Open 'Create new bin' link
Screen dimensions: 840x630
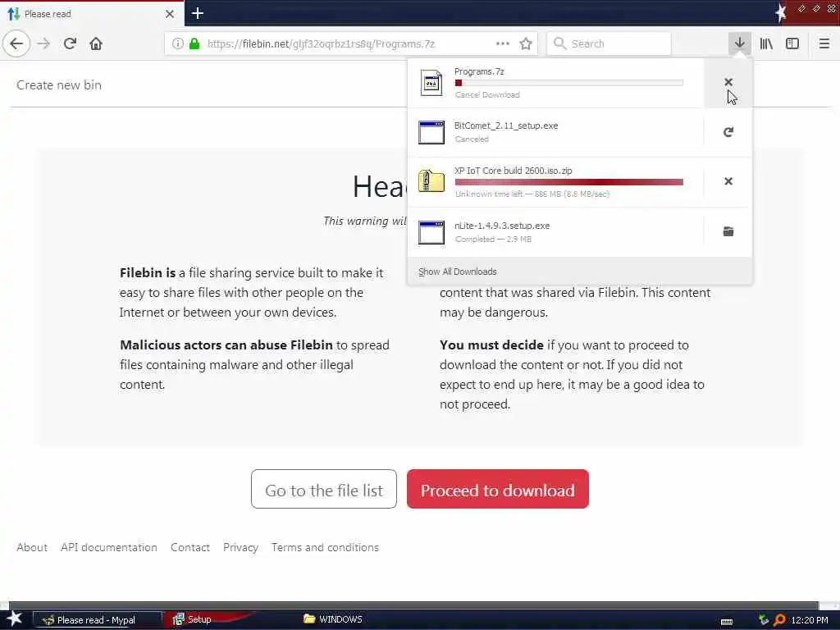(59, 84)
